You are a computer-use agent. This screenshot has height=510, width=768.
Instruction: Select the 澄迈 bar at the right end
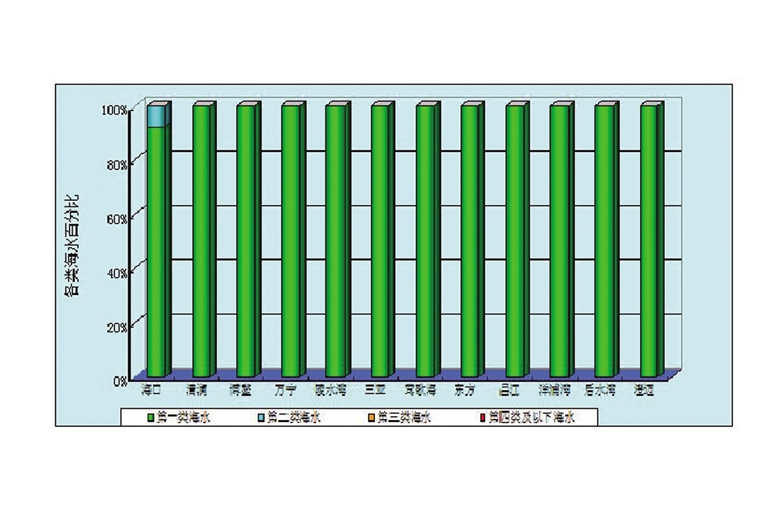pos(648,240)
